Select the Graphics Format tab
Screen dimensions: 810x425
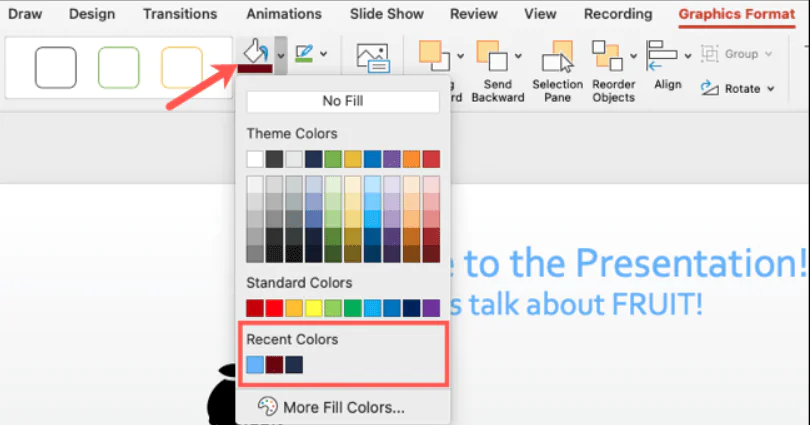[x=737, y=14]
